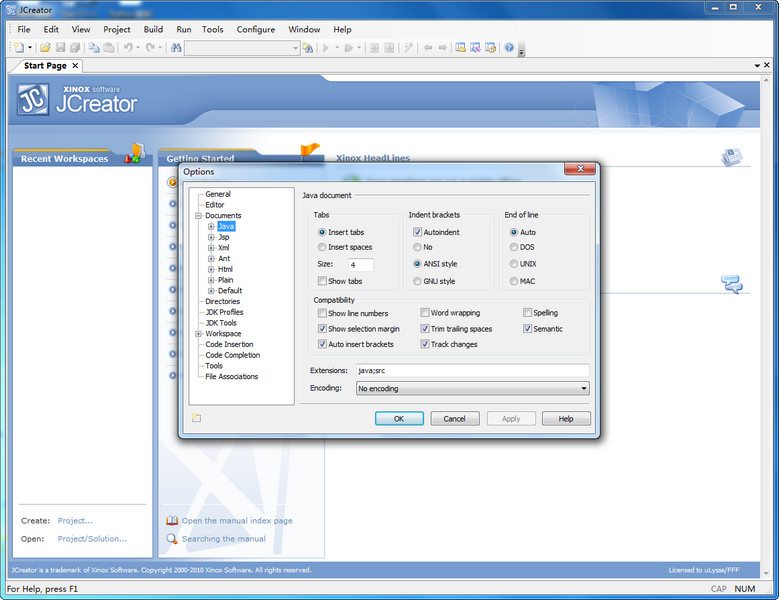Open the manual index page link

point(237,521)
